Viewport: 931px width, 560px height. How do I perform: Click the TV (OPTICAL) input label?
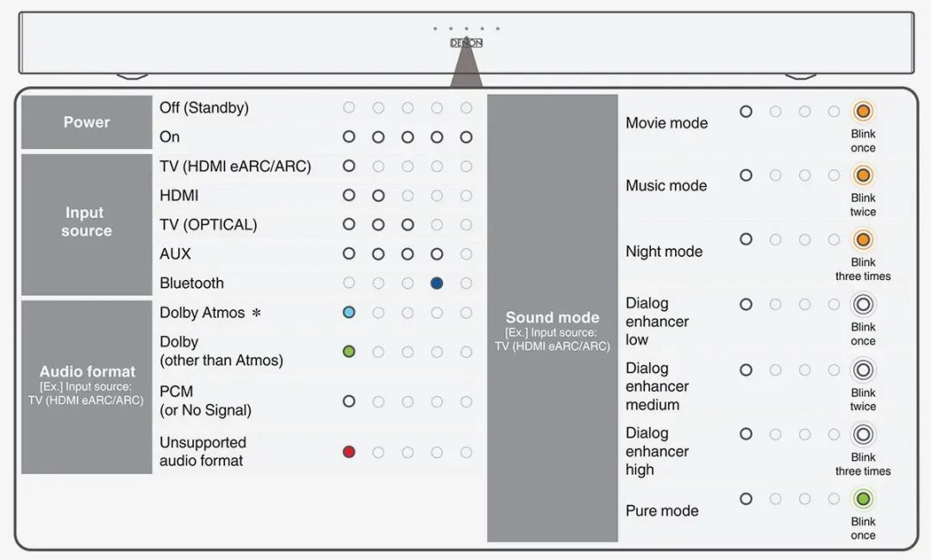209,225
